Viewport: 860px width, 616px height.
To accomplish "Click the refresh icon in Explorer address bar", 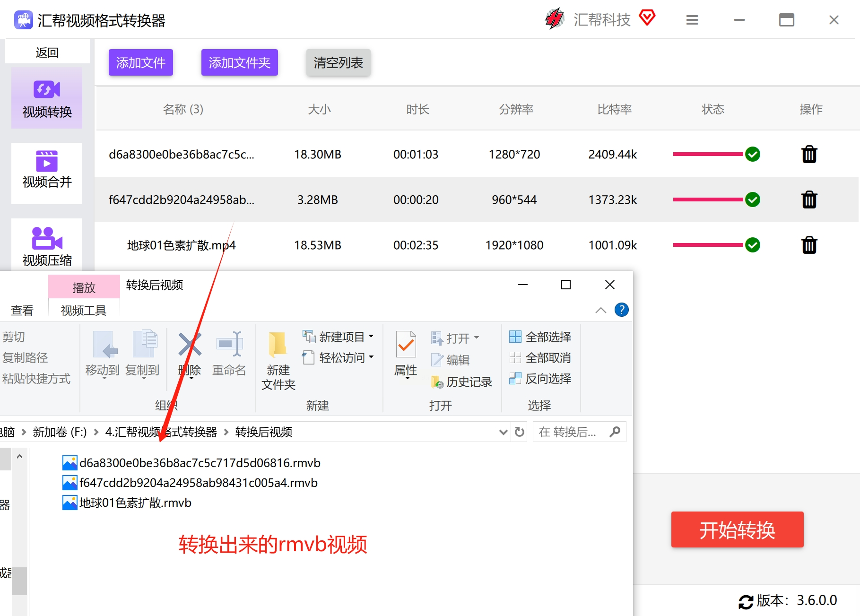I will (x=519, y=432).
